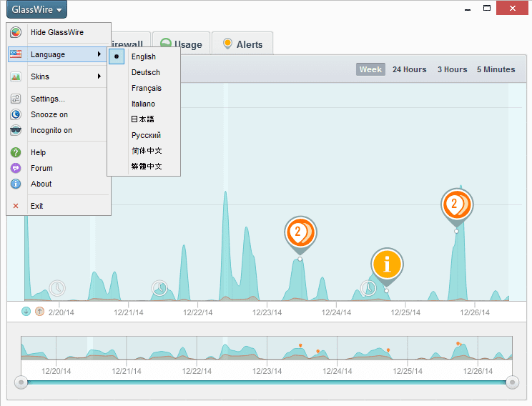Open Help from the GlassWire menu
Screen dimensions: 532x406
tap(59, 152)
